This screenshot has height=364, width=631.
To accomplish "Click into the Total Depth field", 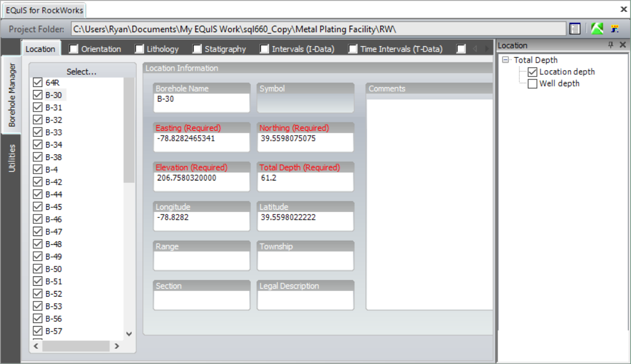I will coord(305,182).
